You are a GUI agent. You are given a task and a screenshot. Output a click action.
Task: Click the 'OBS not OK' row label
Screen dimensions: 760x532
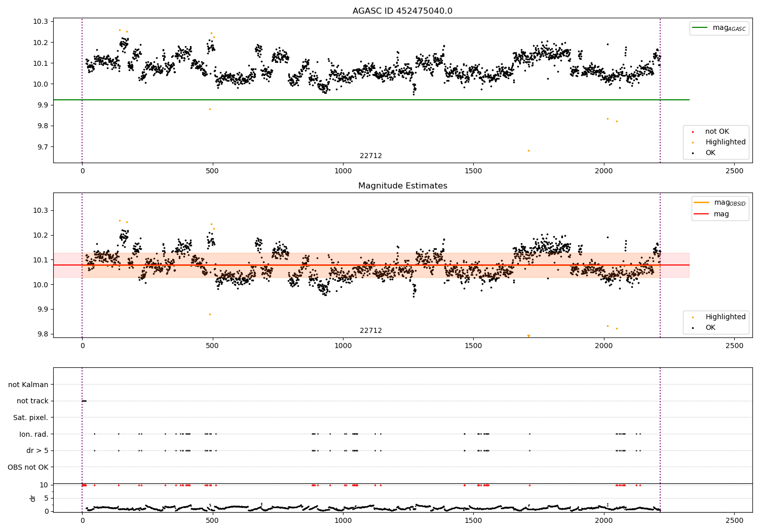click(28, 467)
